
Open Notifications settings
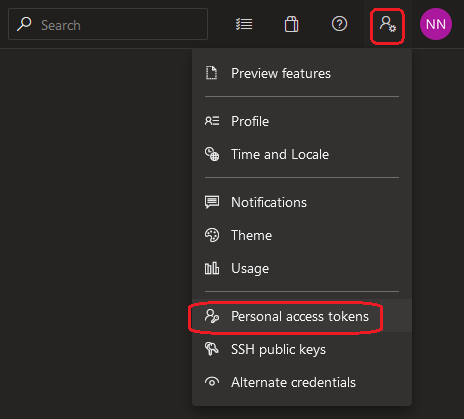(302, 202)
